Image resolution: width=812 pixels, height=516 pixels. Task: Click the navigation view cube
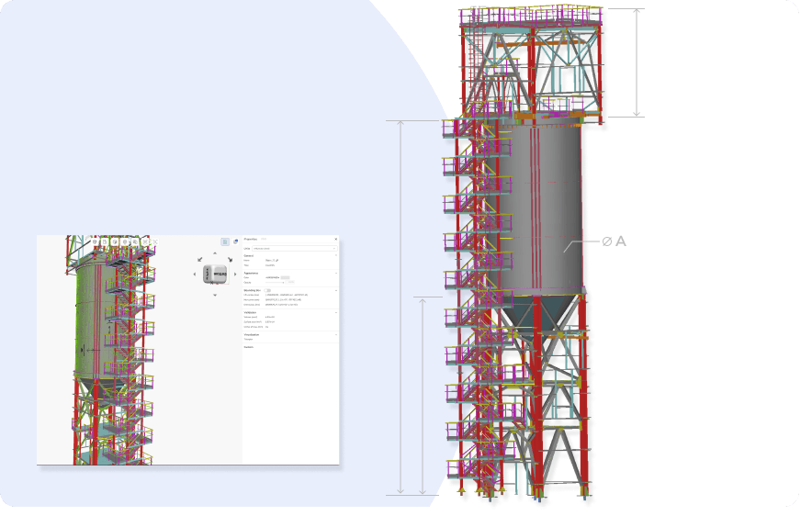pyautogui.click(x=215, y=274)
